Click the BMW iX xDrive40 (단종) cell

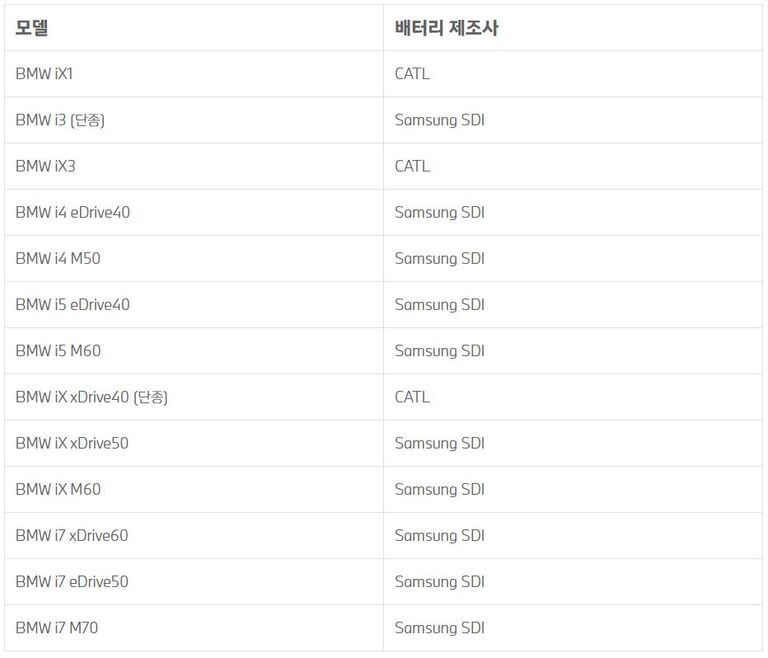91,397
